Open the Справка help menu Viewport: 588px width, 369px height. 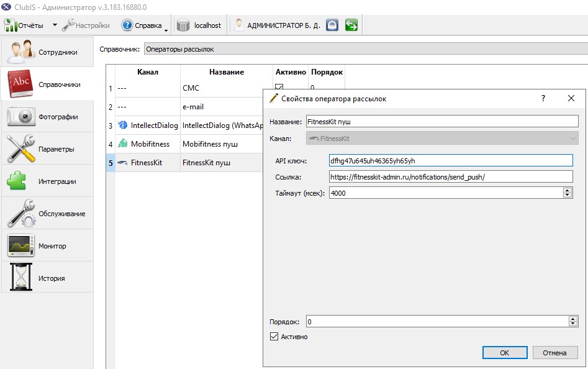pos(145,25)
